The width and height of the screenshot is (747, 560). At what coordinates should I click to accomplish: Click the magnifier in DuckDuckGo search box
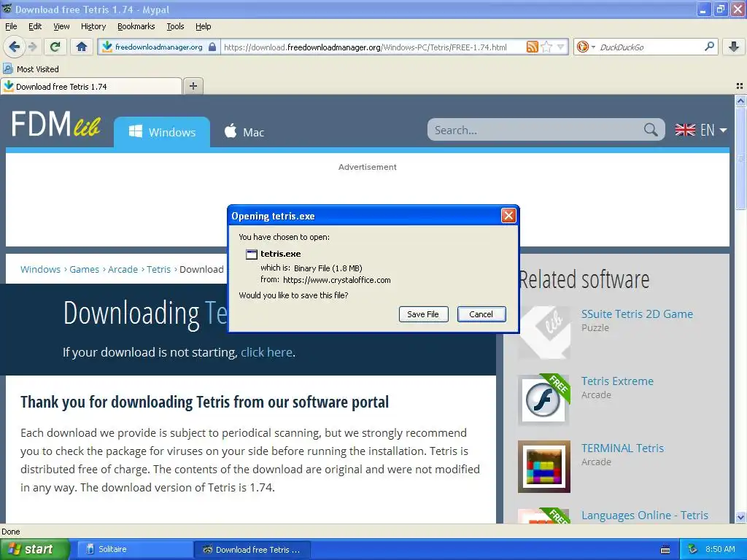click(x=709, y=47)
